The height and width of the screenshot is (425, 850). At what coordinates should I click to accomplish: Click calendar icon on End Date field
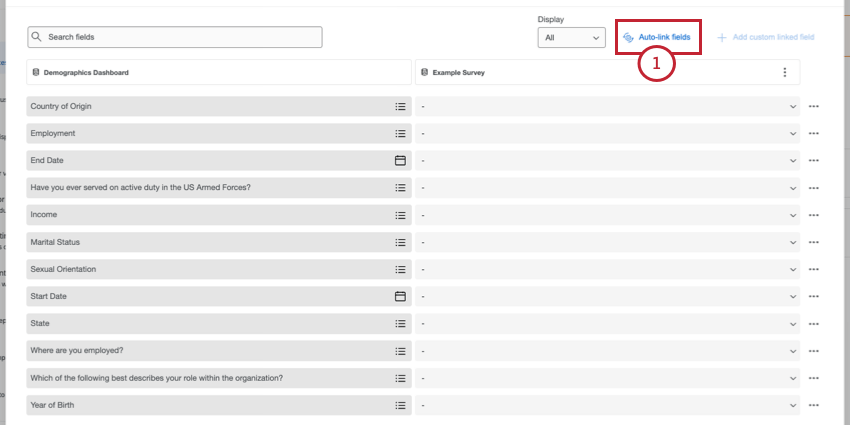(400, 160)
